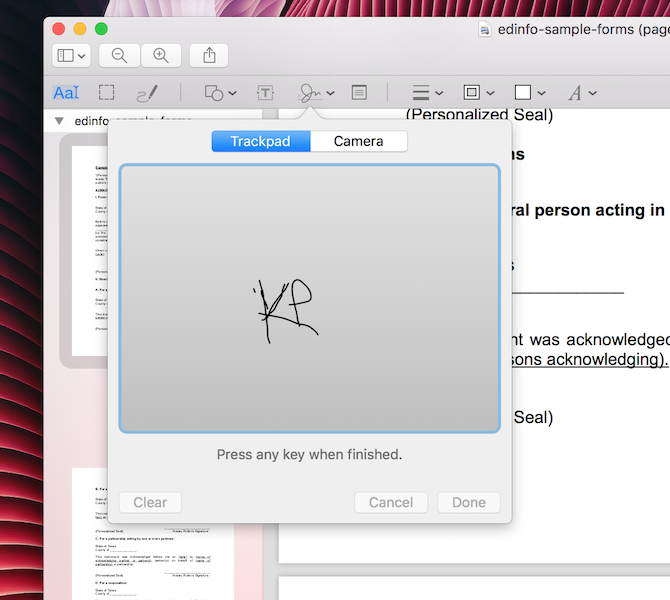Viewport: 670px width, 600px height.
Task: Select the rectangular selection tool
Action: (x=106, y=93)
